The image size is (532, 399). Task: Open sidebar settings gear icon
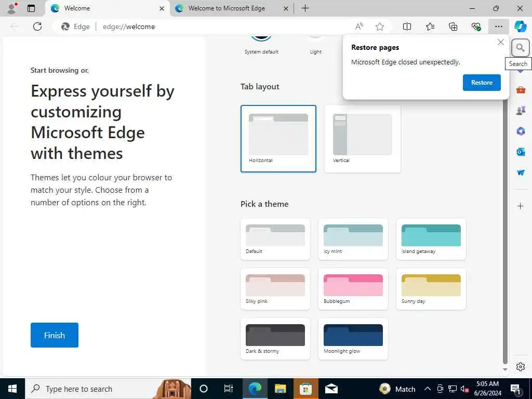521,367
